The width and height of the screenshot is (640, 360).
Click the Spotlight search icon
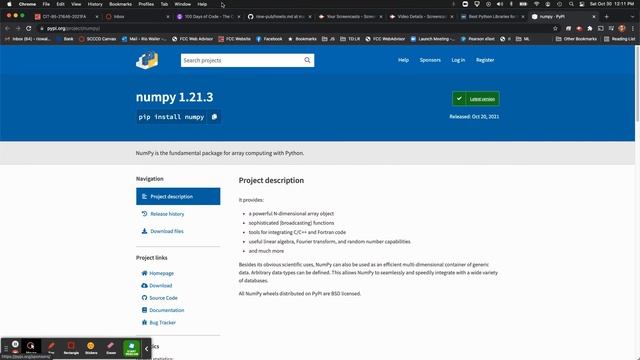click(x=571, y=4)
